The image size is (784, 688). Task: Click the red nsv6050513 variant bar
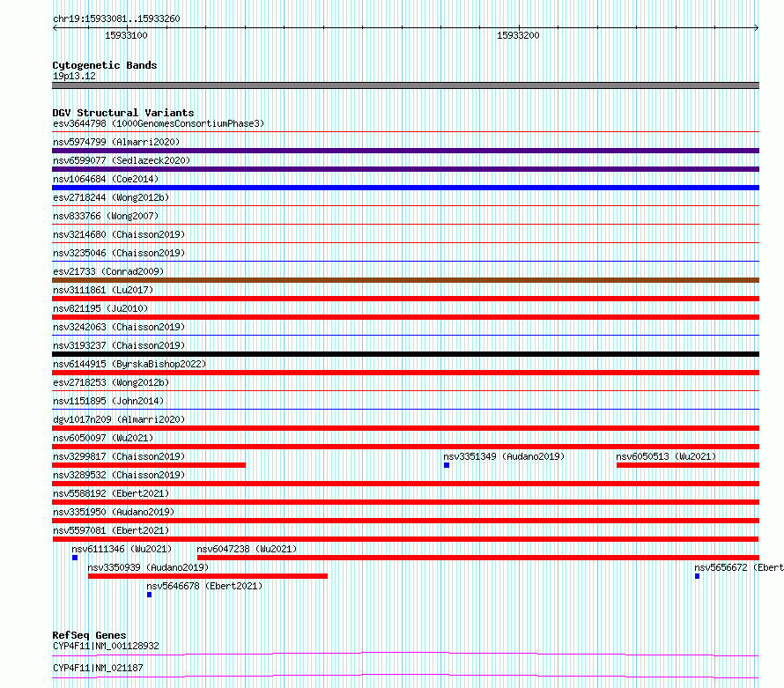click(688, 465)
